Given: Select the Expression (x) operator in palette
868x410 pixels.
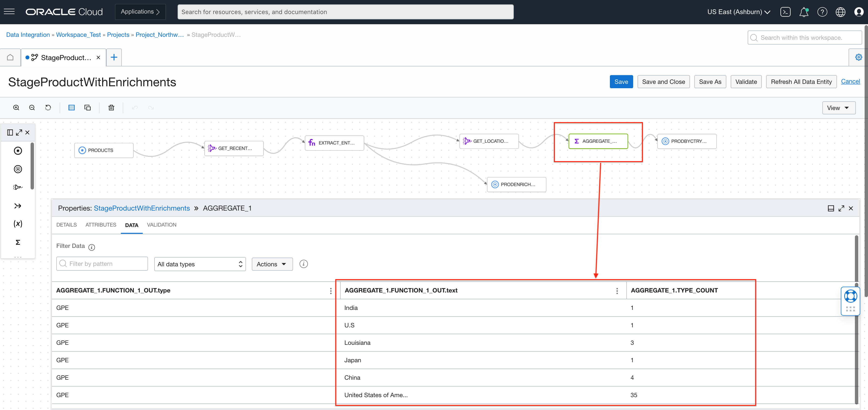Looking at the screenshot, I should pos(18,223).
